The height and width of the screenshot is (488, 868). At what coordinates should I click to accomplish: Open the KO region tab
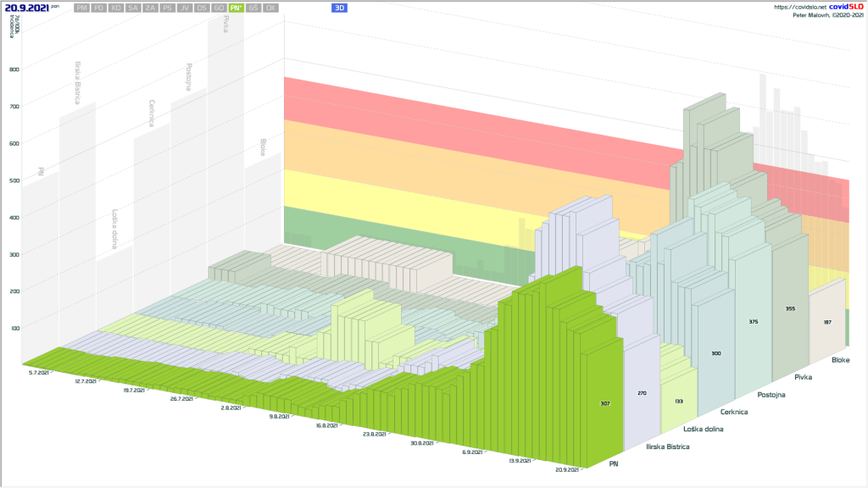pos(116,8)
